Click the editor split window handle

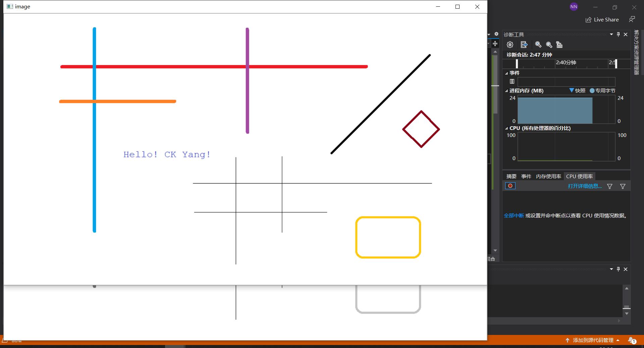[x=495, y=44]
